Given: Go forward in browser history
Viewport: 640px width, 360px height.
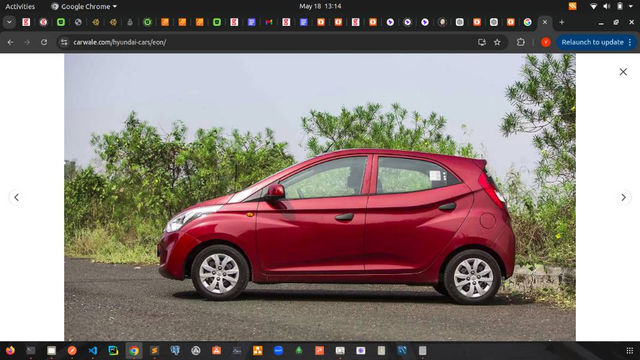Looking at the screenshot, I should pos(27,42).
